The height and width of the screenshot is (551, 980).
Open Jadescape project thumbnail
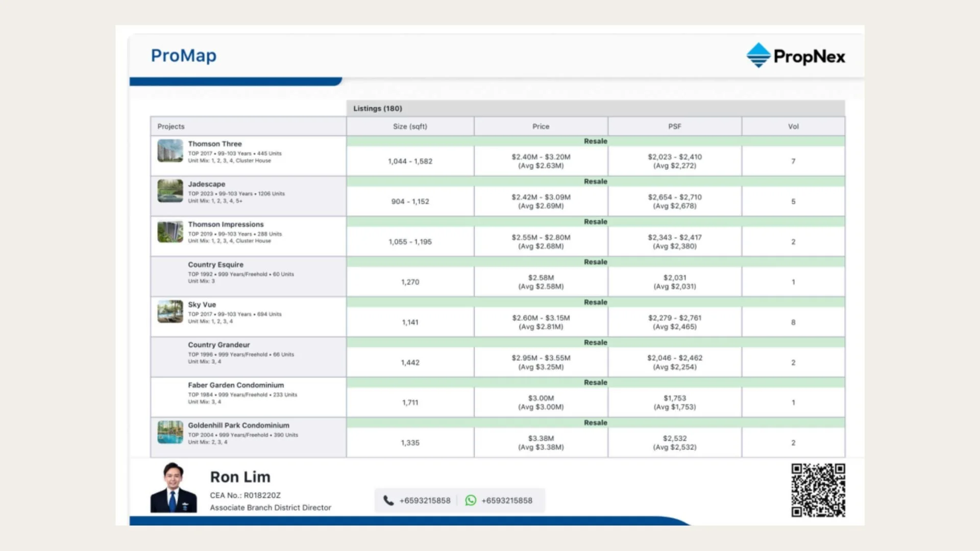[170, 191]
